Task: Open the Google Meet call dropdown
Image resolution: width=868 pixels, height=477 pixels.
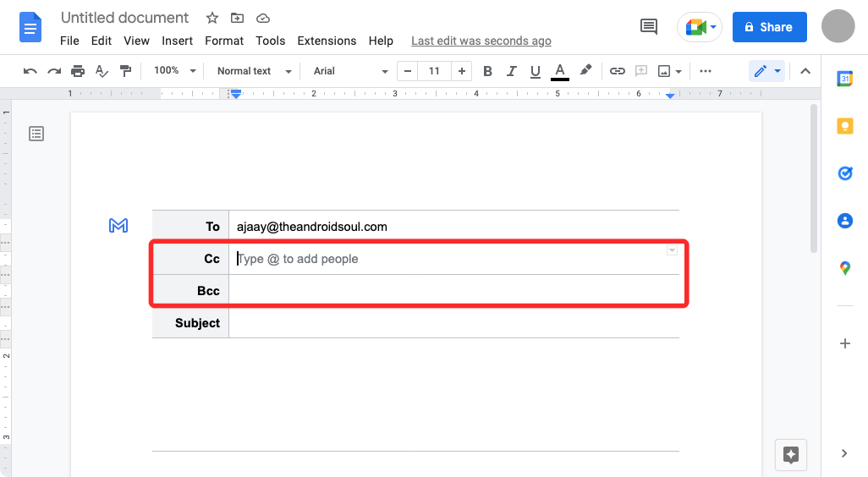Action: (x=700, y=27)
